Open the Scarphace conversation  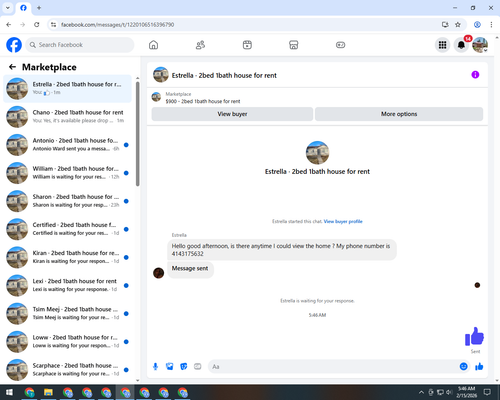tap(67, 370)
